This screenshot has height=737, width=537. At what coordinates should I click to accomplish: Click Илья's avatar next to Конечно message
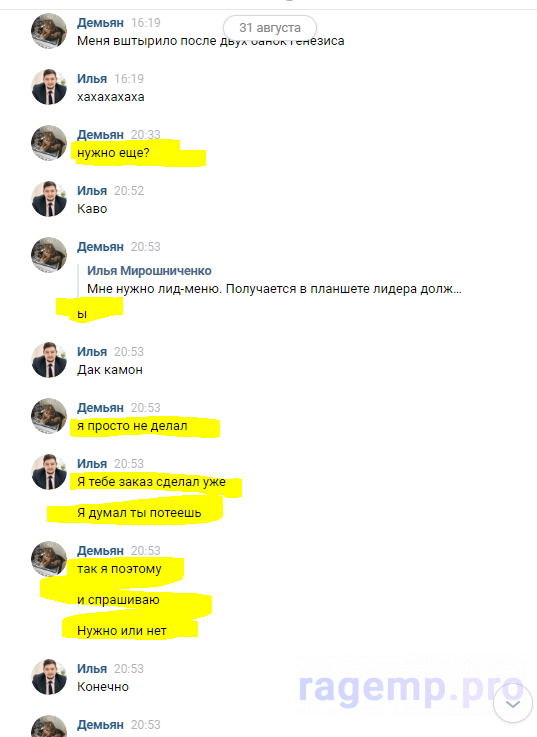coord(49,677)
